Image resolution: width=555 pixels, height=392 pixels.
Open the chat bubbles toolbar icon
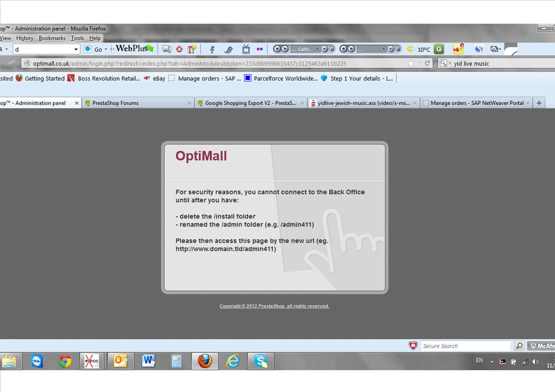click(167, 49)
